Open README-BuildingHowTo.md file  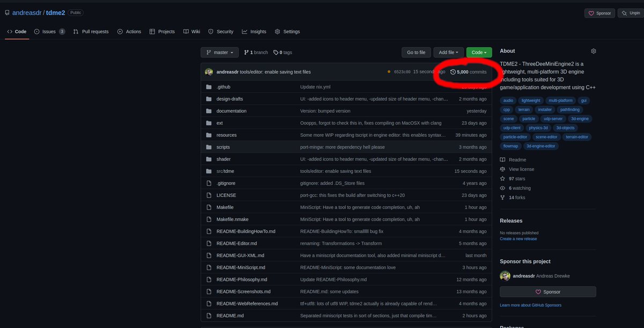[246, 231]
